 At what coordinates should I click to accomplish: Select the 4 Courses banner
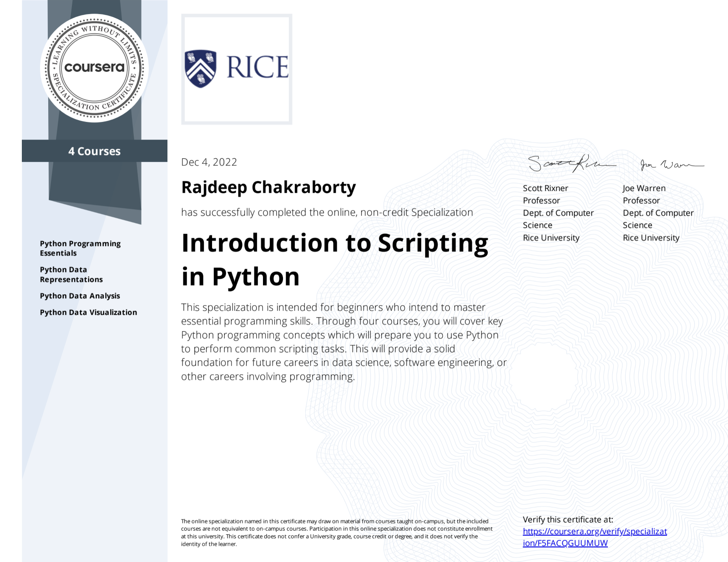pyautogui.click(x=95, y=151)
